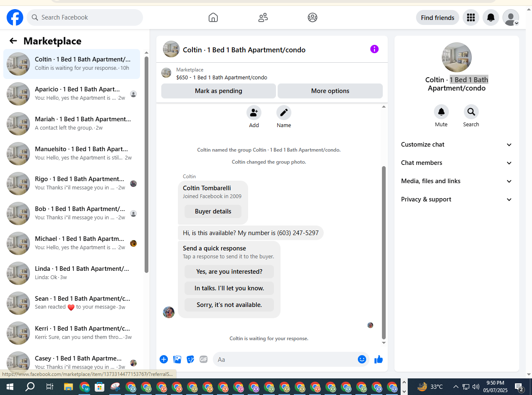Image resolution: width=532 pixels, height=395 pixels.
Task: Open Bob conversation in list
Action: coord(71,213)
